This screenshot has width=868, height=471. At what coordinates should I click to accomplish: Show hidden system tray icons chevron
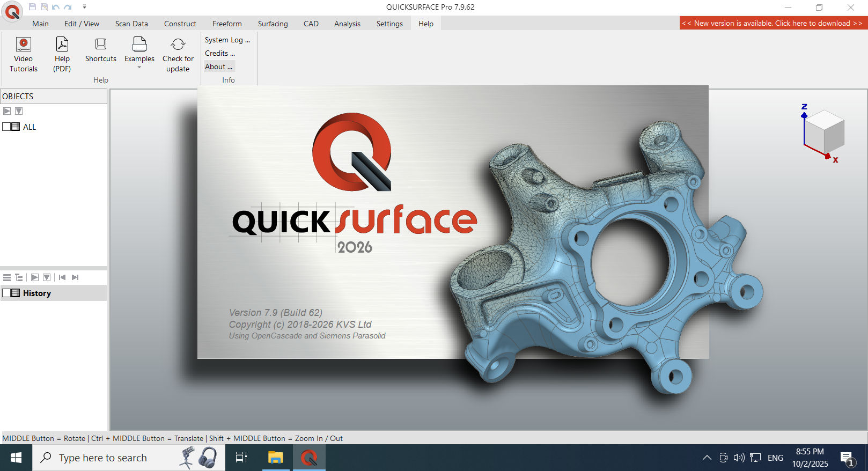[707, 458]
